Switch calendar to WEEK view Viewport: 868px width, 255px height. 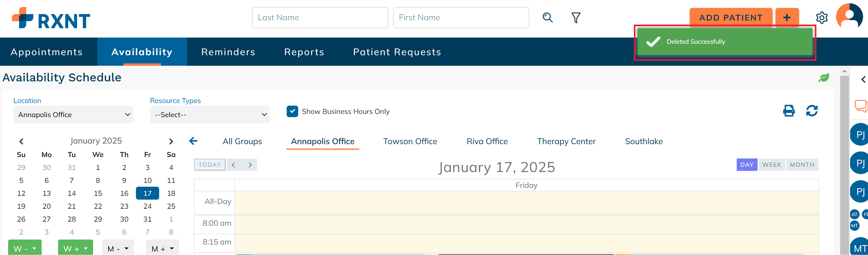pos(771,165)
